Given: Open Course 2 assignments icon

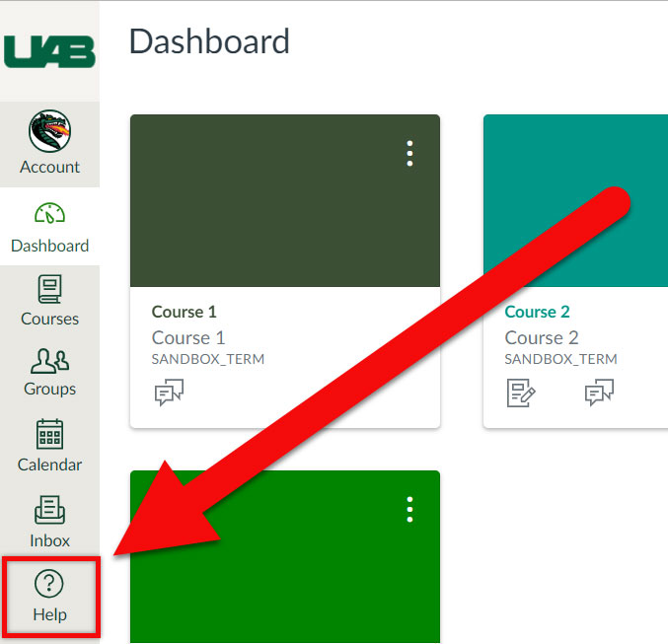Looking at the screenshot, I should pos(521,393).
